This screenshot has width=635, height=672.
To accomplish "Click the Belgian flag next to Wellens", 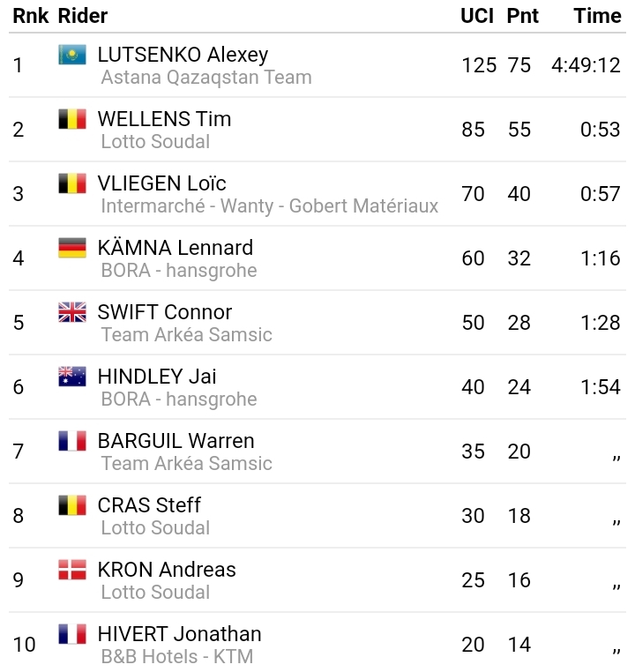I will tap(72, 119).
